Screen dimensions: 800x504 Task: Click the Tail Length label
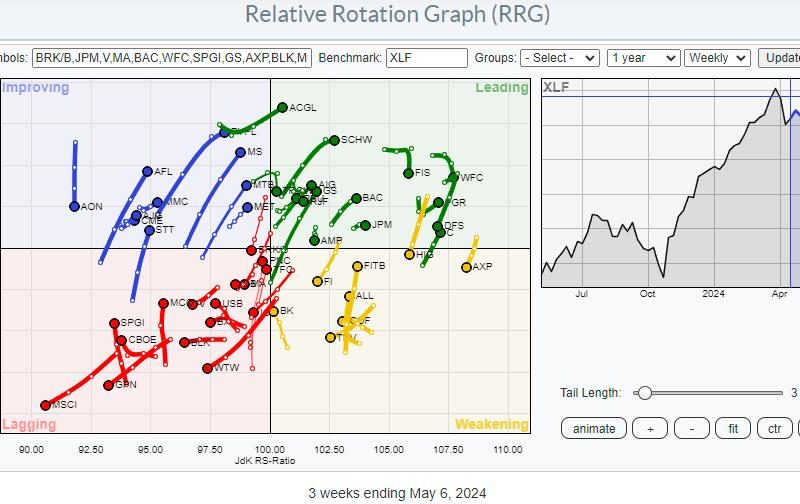(x=591, y=393)
